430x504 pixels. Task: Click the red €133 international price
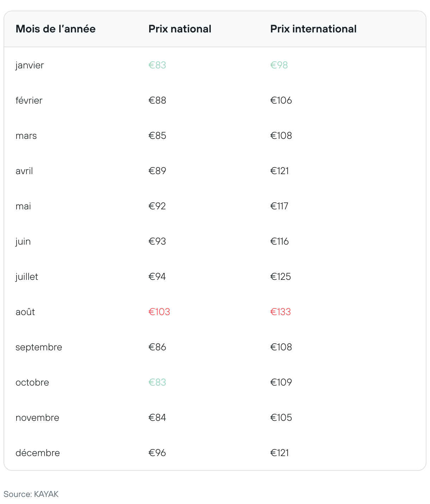(281, 312)
